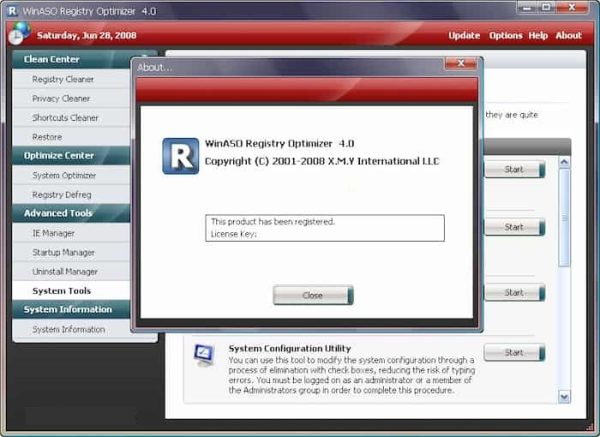Start the System Configuration Utility
The width and height of the screenshot is (600, 437).
[x=514, y=352]
